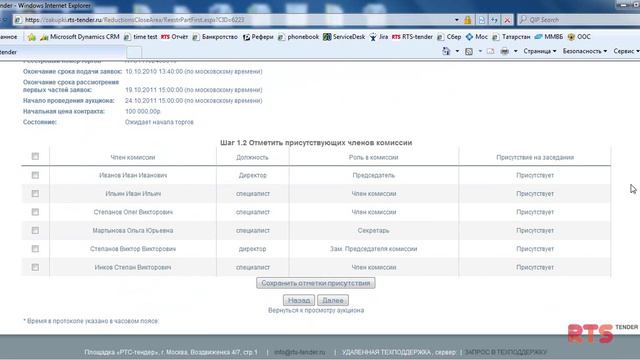This screenshot has height=360, width=640.
Task: Open a new tab with the blank tab button
Action: click(134, 52)
